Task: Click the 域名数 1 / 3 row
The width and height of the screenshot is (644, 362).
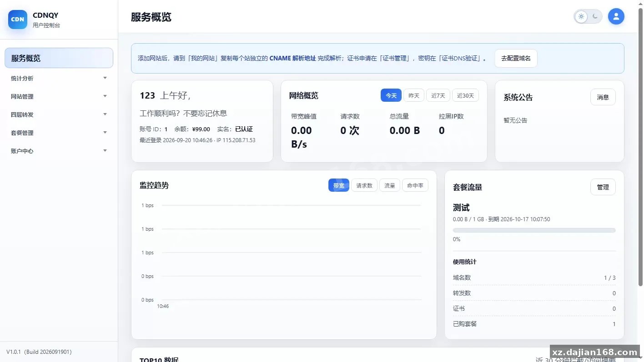Action: 534,278
